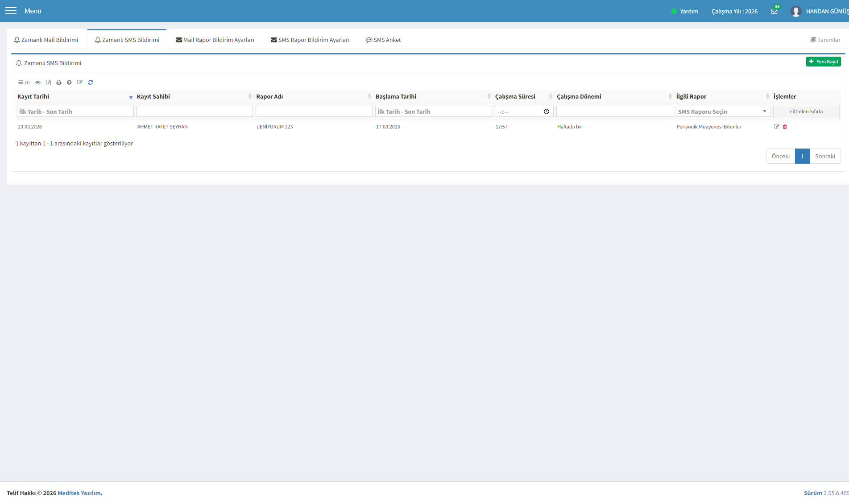The height and width of the screenshot is (504, 849).
Task: Open the mail inbox notification icon
Action: click(x=774, y=11)
